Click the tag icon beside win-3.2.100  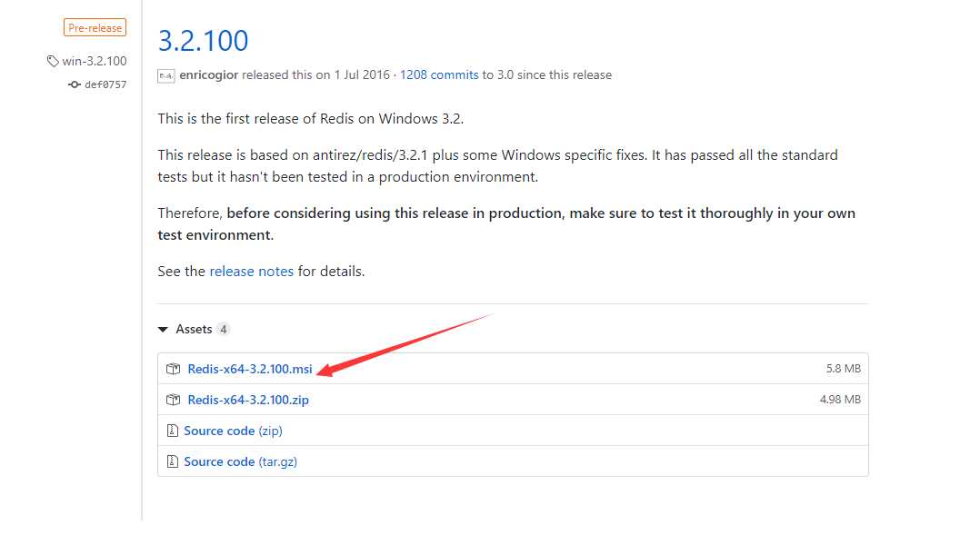point(53,61)
